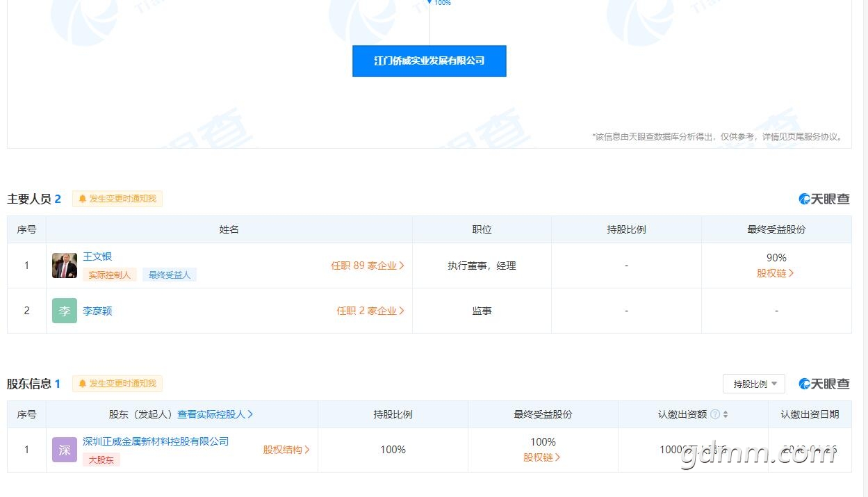This screenshot has width=868, height=497.
Task: Select the 大股东 tag
Action: [x=101, y=459]
